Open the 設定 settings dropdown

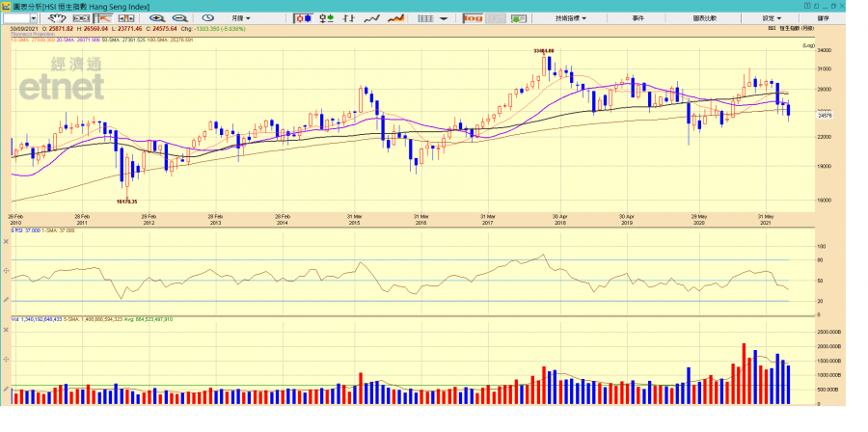click(x=772, y=18)
